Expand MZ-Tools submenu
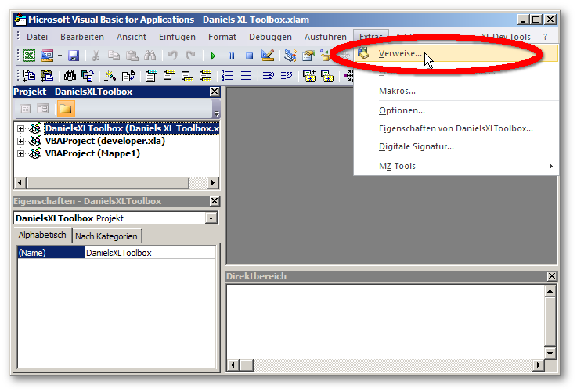The height and width of the screenshot is (392, 577). tap(456, 166)
